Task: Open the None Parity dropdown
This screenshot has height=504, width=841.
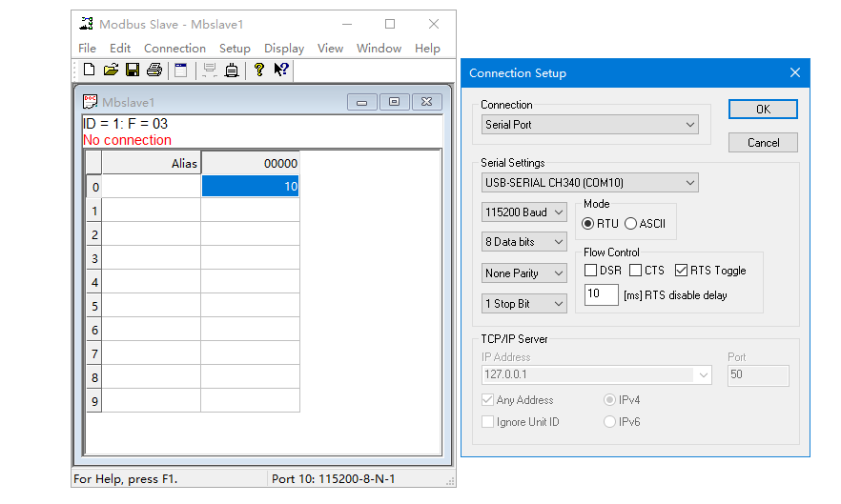Action: pos(524,273)
